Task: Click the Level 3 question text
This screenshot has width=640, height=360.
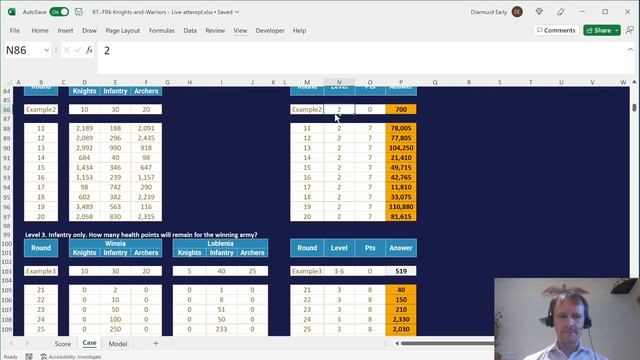Action: click(141, 235)
